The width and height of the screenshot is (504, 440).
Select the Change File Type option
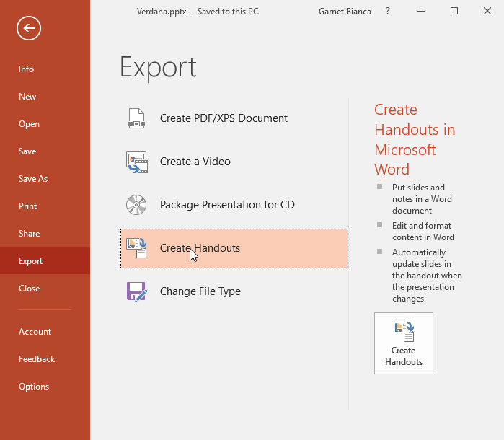pos(234,291)
